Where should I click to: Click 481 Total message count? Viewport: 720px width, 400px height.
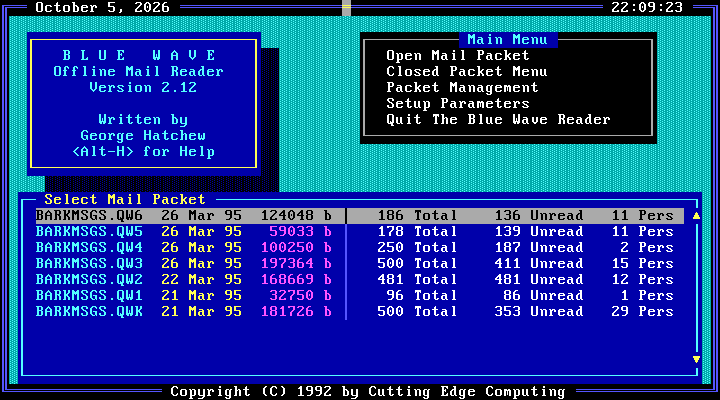[x=417, y=280]
